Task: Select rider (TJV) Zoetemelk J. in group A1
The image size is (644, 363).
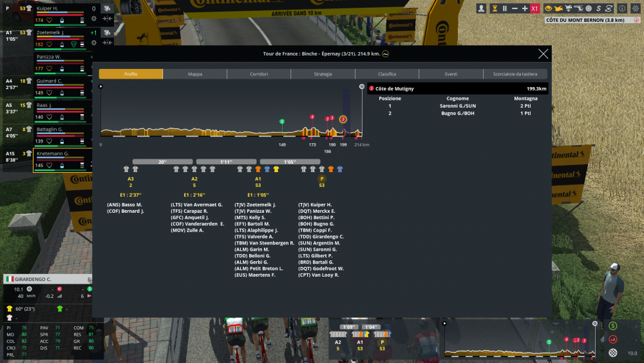Action: point(255,205)
